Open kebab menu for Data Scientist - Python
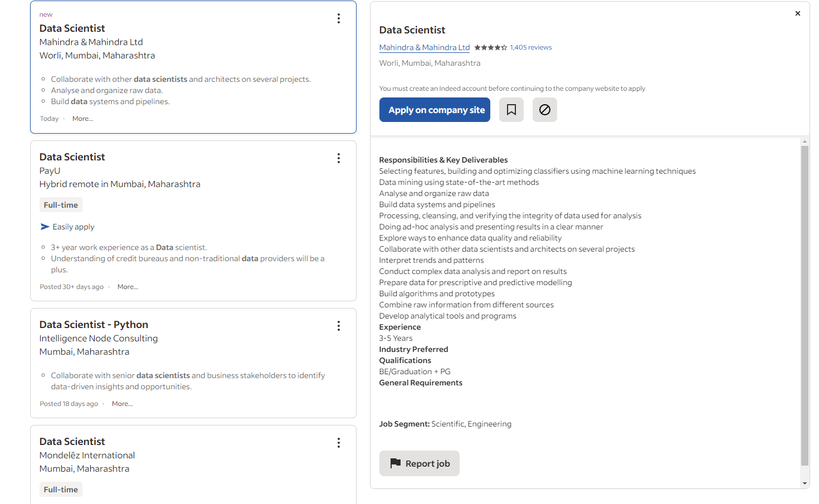 coord(338,326)
